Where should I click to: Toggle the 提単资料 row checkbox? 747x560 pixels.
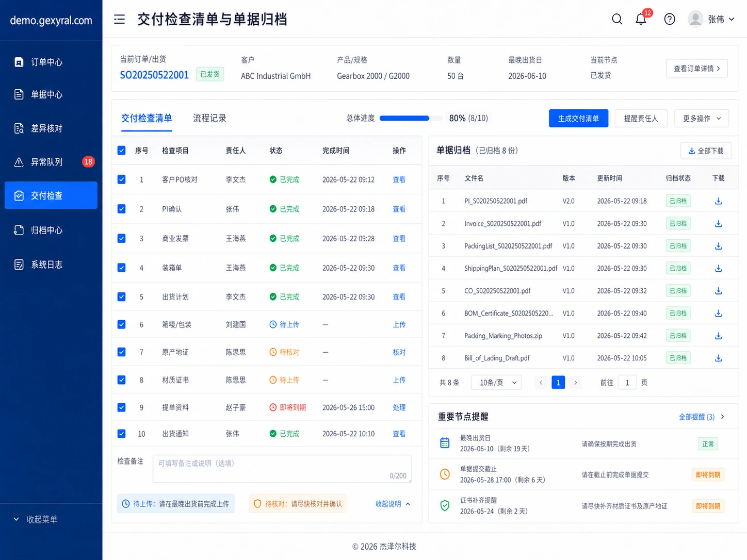(122, 407)
